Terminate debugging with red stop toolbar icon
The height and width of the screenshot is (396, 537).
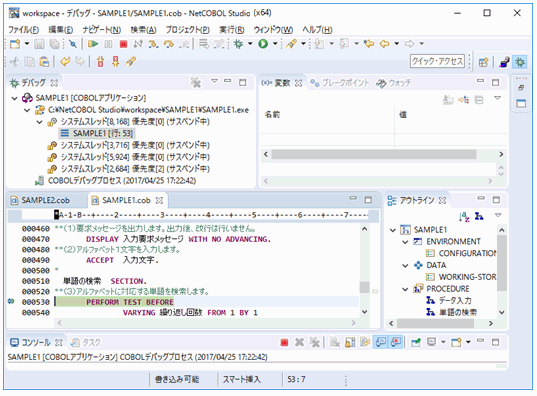[x=124, y=44]
